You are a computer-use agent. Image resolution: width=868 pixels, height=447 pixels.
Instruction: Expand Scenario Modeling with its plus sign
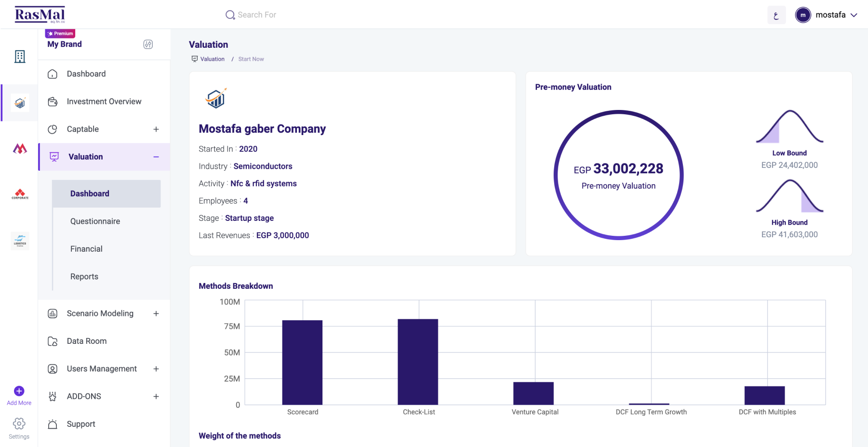[156, 313]
